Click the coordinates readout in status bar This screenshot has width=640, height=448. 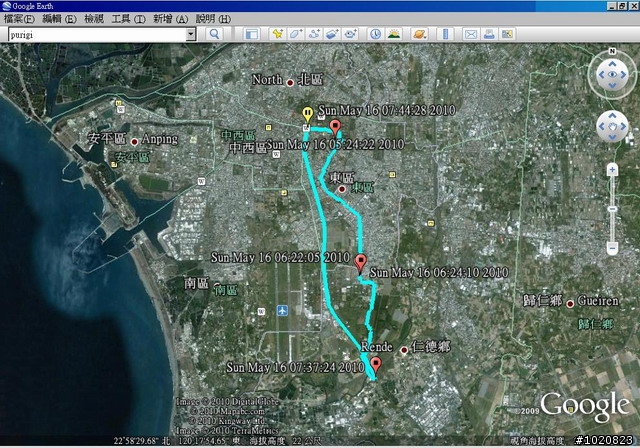177,441
